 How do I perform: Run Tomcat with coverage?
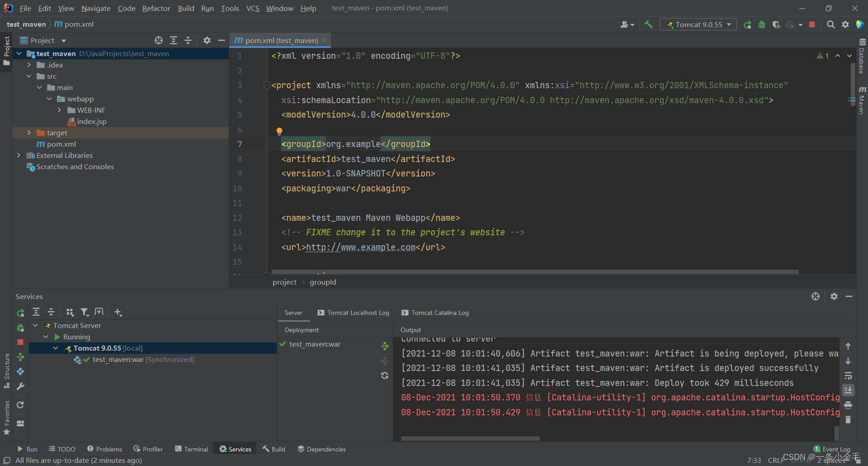tap(776, 24)
